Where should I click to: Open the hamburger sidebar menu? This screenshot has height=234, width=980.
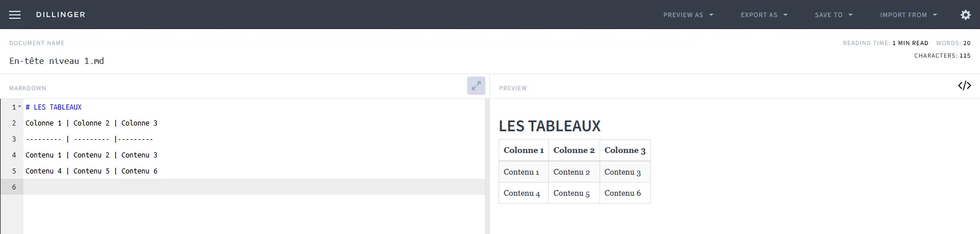pos(15,15)
